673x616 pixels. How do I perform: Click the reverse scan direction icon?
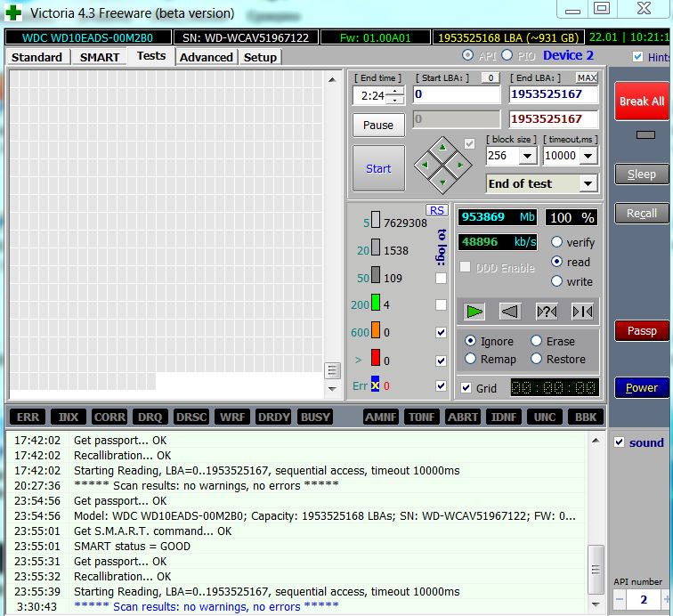point(509,311)
